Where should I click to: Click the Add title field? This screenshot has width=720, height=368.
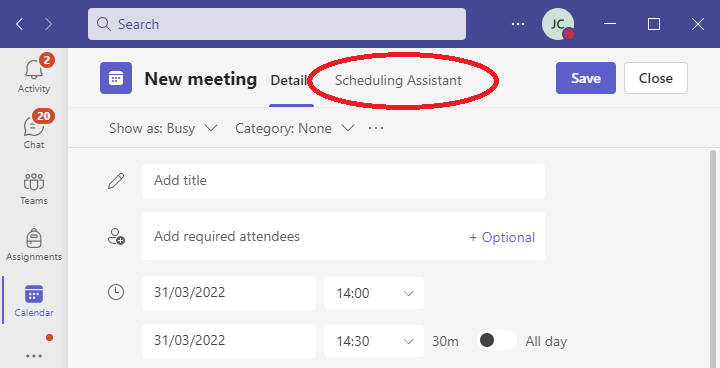pyautogui.click(x=343, y=181)
